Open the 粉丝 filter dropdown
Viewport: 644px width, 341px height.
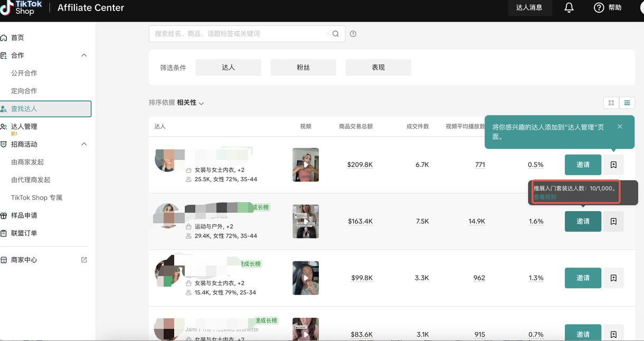(x=303, y=68)
